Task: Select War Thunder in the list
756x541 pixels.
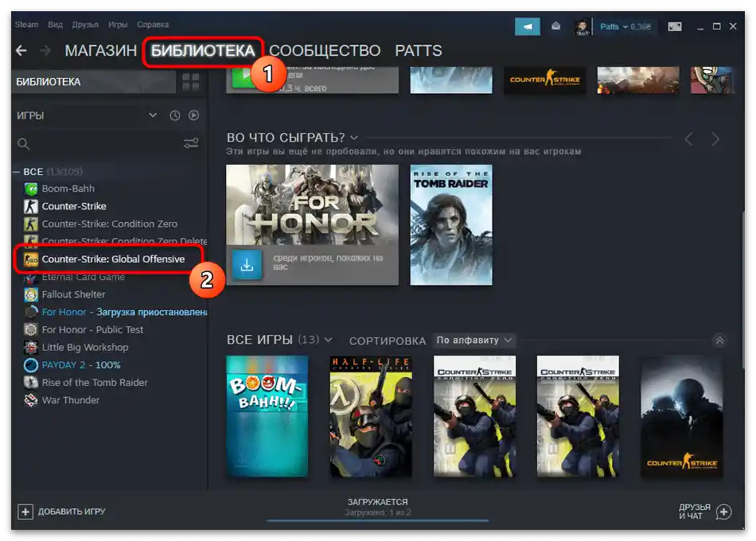Action: tap(70, 400)
